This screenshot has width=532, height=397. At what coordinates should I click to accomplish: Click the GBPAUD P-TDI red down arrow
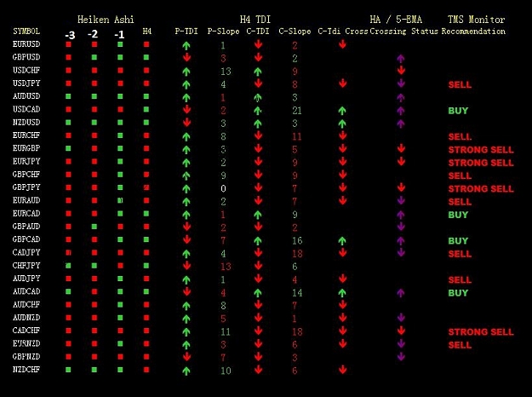pos(186,227)
